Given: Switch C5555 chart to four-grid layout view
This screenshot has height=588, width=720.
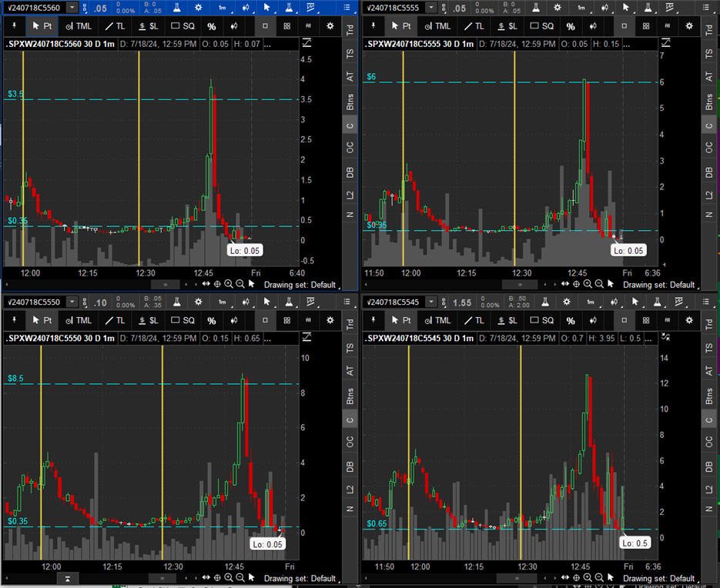Looking at the screenshot, I should [x=646, y=25].
